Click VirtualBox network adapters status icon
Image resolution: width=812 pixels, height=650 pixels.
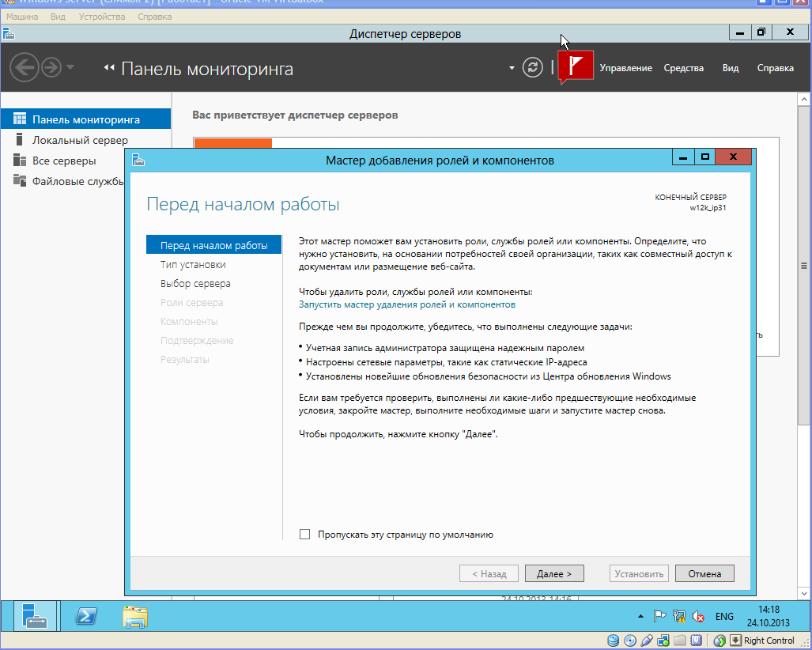tap(663, 641)
